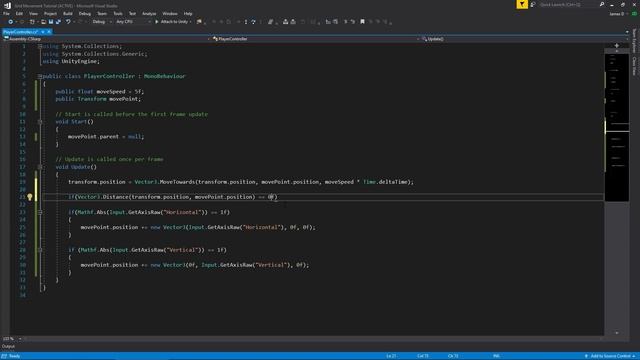Save the current file with Save icon
The image size is (640, 360).
[51, 22]
